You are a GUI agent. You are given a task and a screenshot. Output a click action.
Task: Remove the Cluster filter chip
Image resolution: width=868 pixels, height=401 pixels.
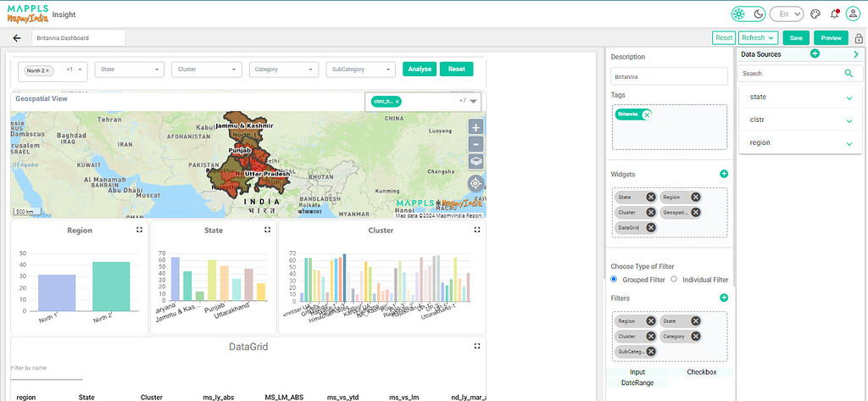[x=650, y=337]
